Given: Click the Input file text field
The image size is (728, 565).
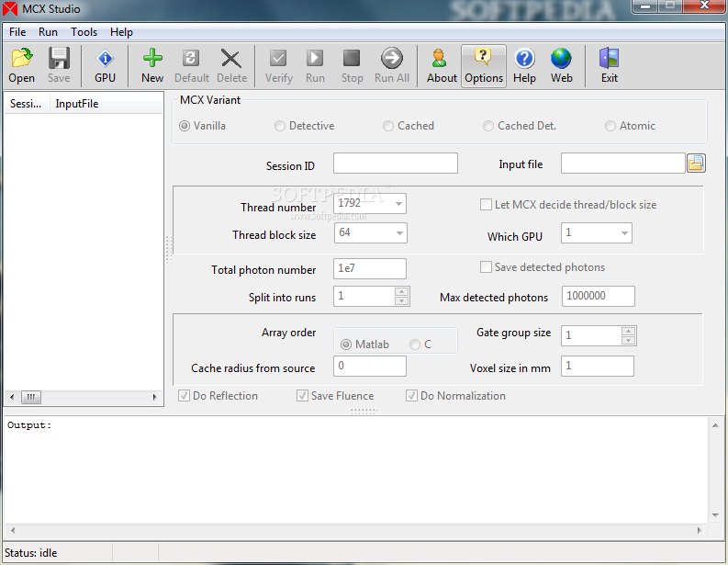Looking at the screenshot, I should click(x=623, y=164).
